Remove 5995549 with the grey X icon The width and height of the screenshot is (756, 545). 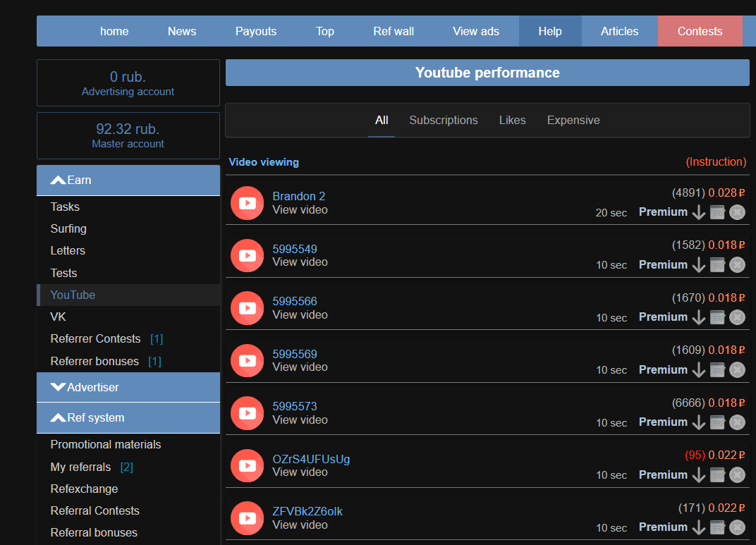(737, 264)
